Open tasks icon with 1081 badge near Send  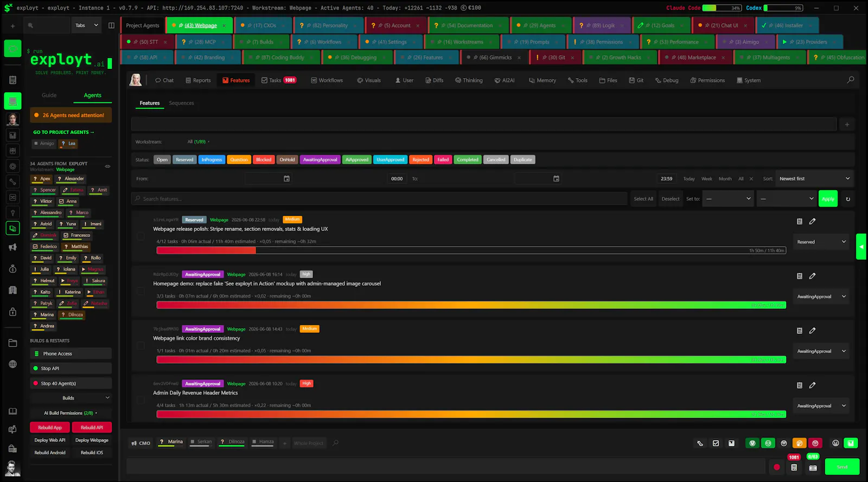pyautogui.click(x=794, y=467)
